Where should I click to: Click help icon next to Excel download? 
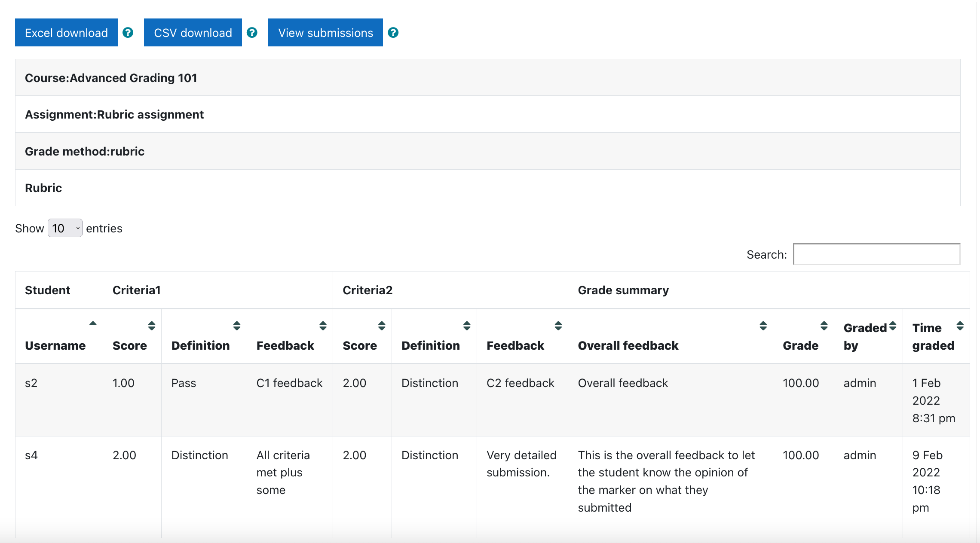128,33
